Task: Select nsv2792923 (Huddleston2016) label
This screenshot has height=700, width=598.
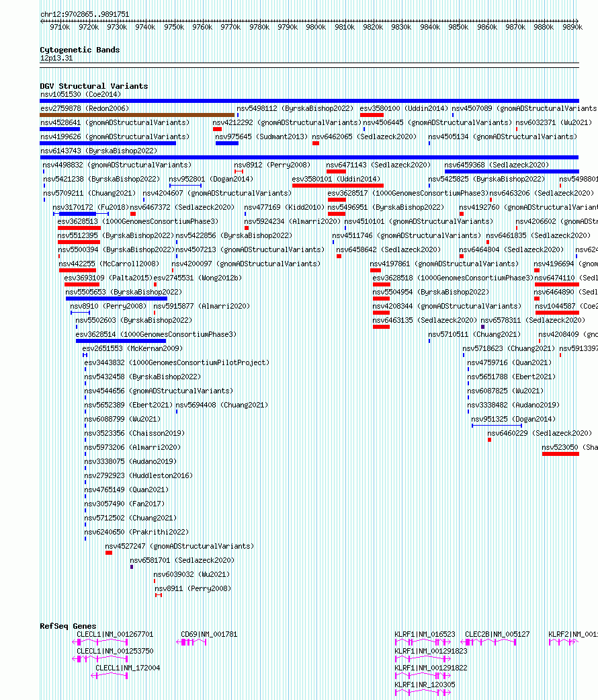Action: tap(138, 476)
